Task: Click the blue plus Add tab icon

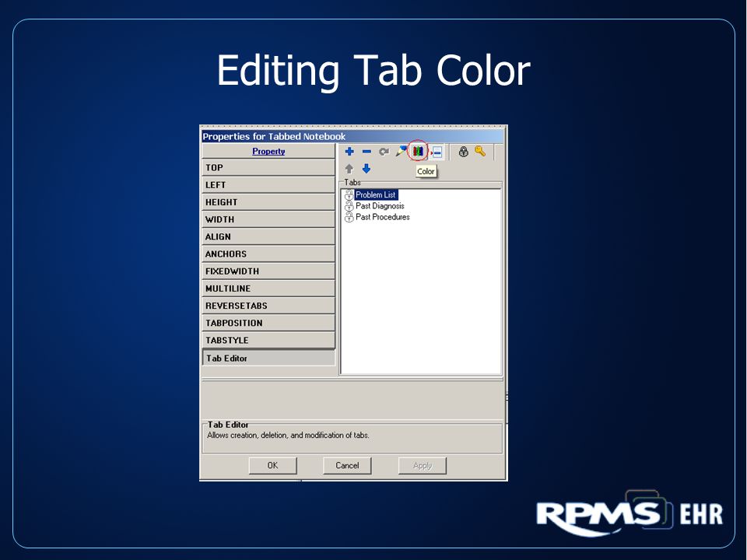Action: 349,152
